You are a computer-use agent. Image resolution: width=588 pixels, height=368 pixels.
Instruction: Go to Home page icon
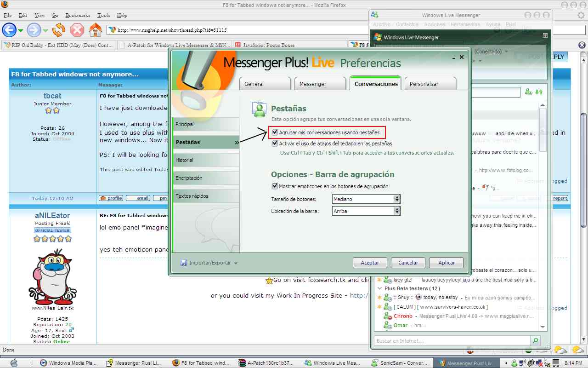click(x=95, y=30)
